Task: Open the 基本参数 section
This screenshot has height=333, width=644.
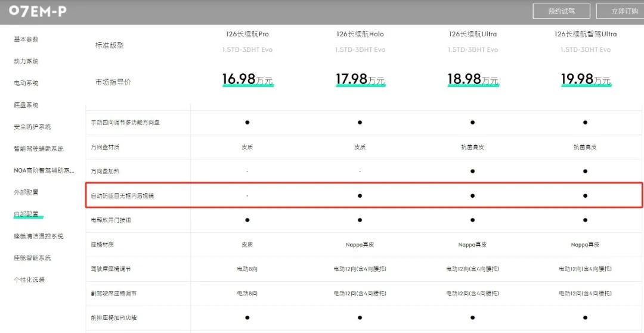Action: (x=26, y=39)
